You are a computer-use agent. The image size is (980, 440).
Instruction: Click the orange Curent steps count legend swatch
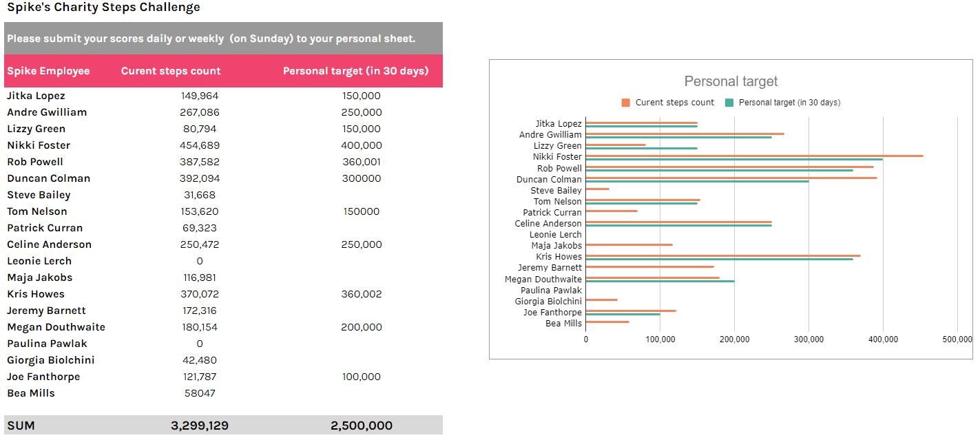(625, 103)
